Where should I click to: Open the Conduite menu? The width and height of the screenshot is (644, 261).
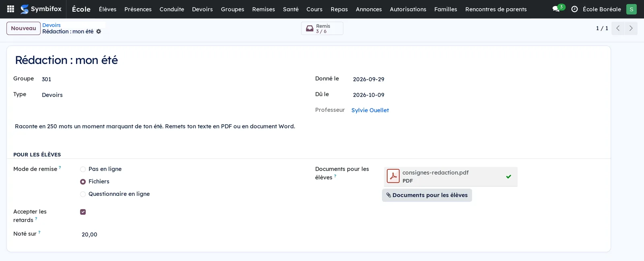click(172, 9)
